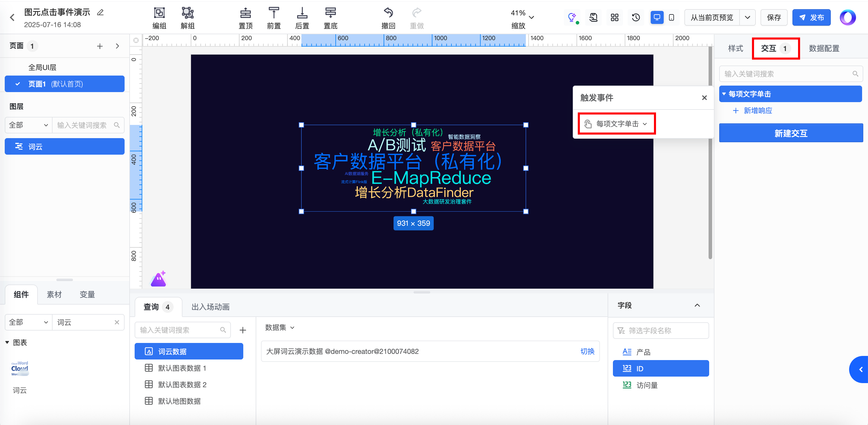The width and height of the screenshot is (868, 425).
Task: Open the 41% zoom level dropdown
Action: pyautogui.click(x=531, y=17)
